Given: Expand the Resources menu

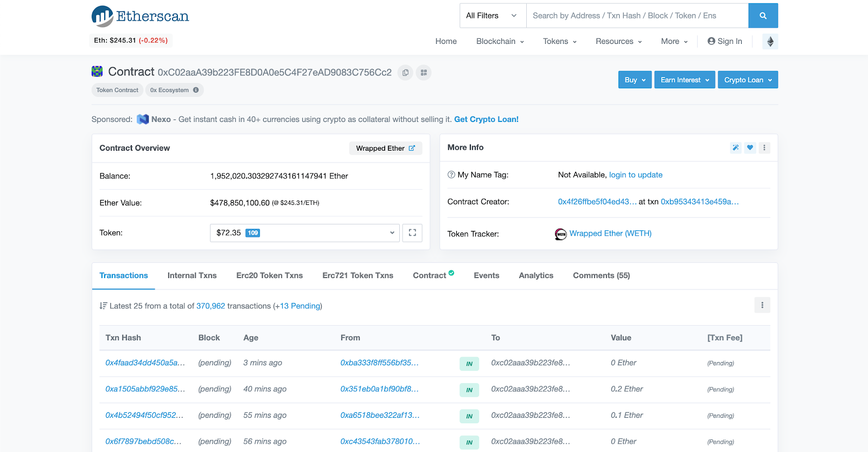Looking at the screenshot, I should [619, 41].
